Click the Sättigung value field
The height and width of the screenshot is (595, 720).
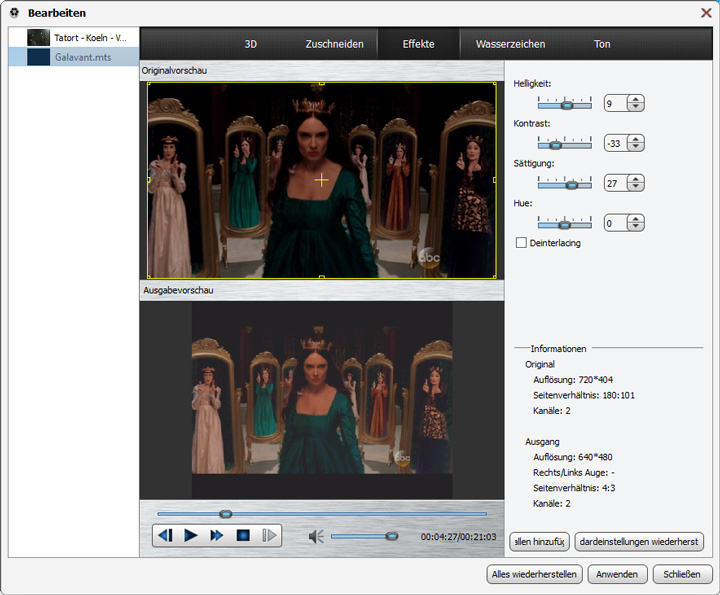click(616, 183)
